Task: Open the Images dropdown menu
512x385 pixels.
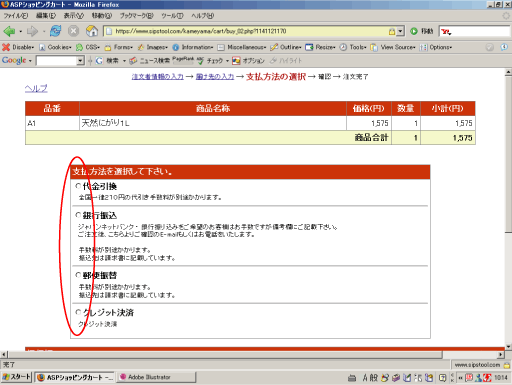Action: [153, 47]
